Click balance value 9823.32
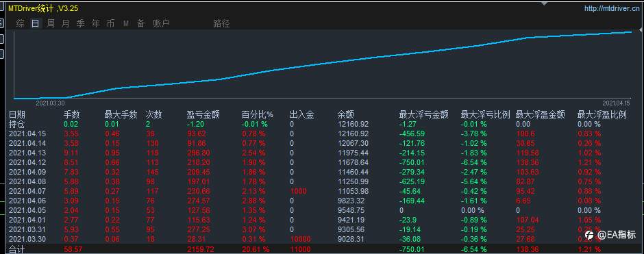 point(351,201)
